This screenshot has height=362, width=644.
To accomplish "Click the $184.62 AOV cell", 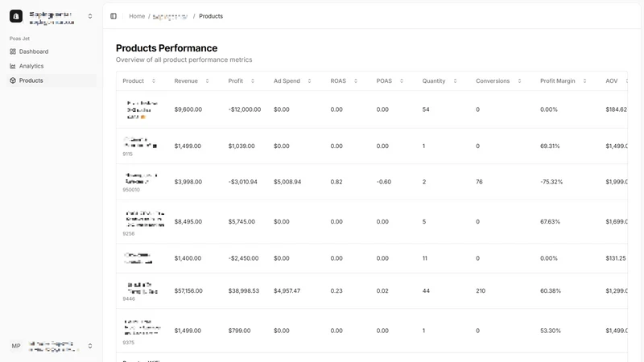I will click(x=616, y=109).
